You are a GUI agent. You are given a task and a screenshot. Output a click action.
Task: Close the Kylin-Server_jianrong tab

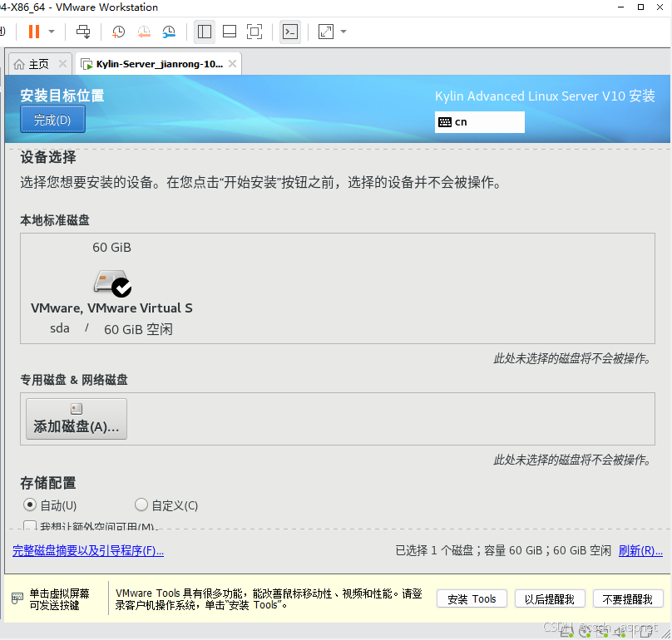pos(232,64)
